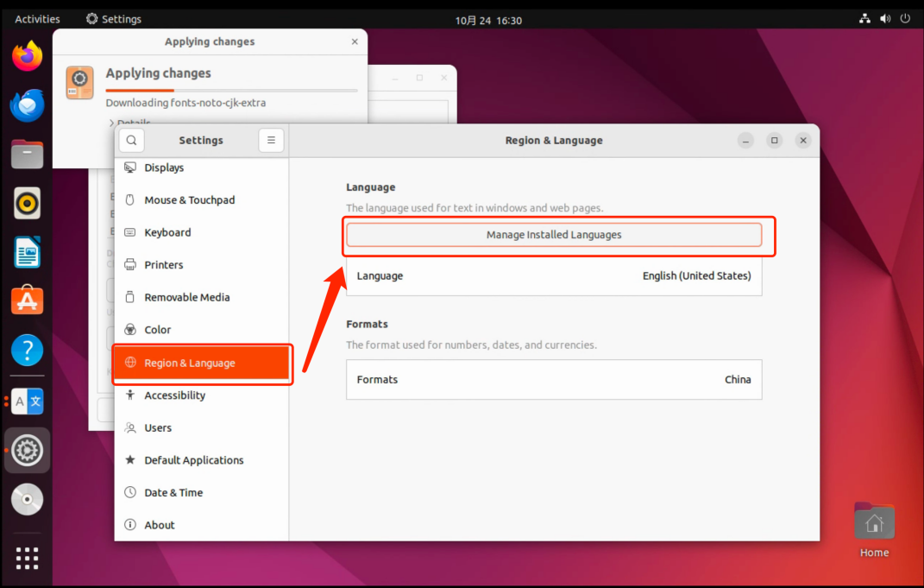Click Manage Installed Languages button
Image resolution: width=924 pixels, height=588 pixels.
[554, 235]
